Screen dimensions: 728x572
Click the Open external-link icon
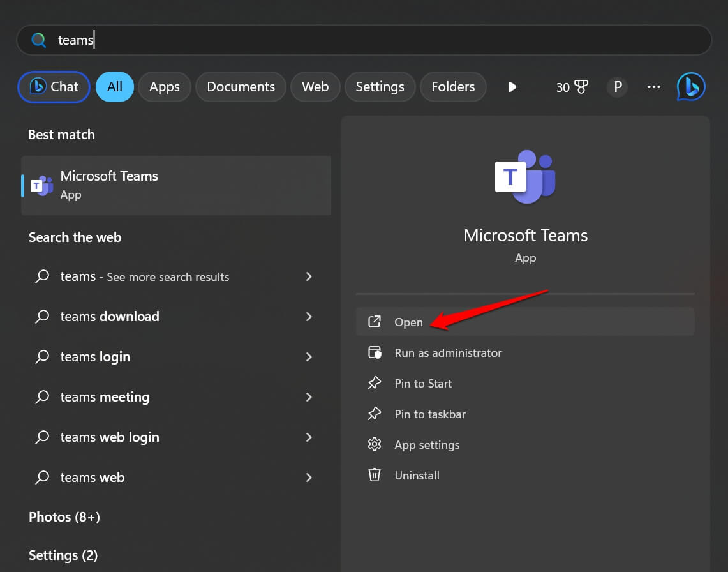(x=375, y=322)
